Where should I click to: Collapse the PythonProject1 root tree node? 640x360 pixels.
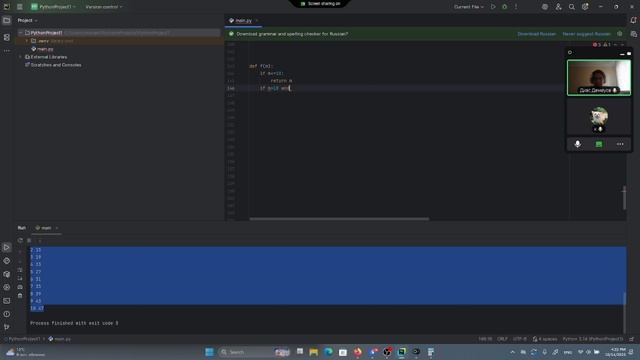click(x=20, y=33)
